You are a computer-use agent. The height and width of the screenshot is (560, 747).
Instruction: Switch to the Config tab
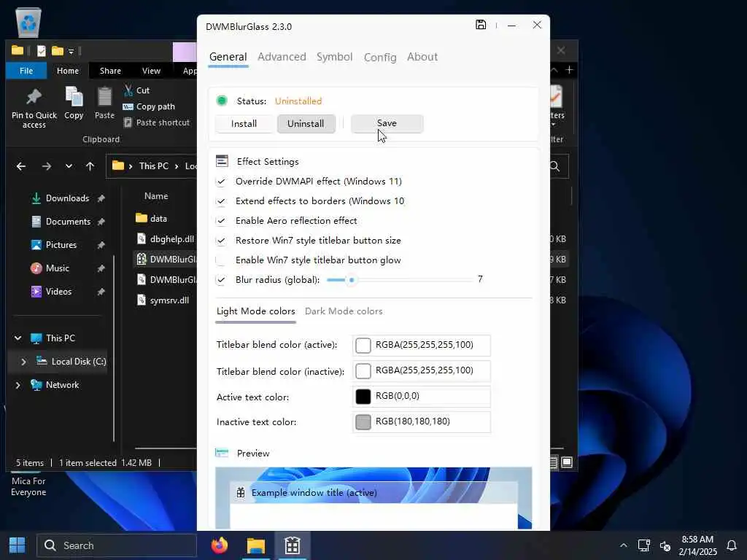pos(379,57)
